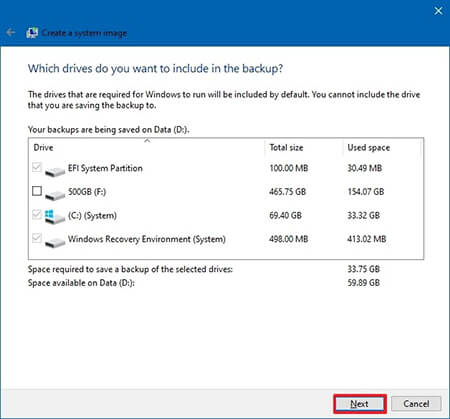This screenshot has height=419, width=450.
Task: Click the Windows Recovery Environment drive icon
Action: (55, 242)
